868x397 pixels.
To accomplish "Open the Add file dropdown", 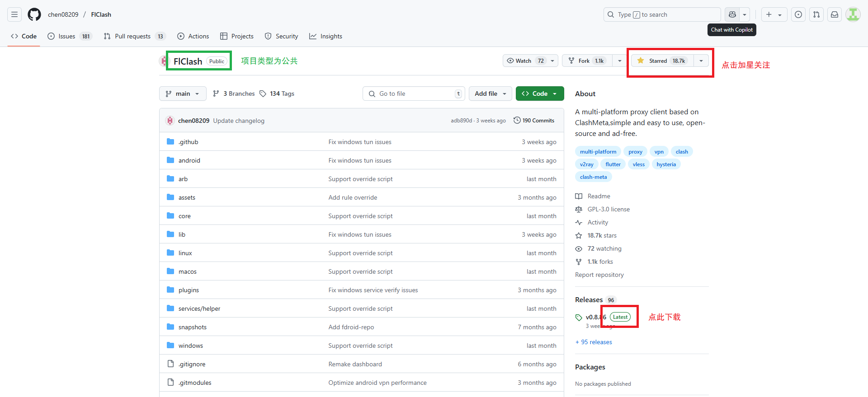I will pyautogui.click(x=490, y=93).
